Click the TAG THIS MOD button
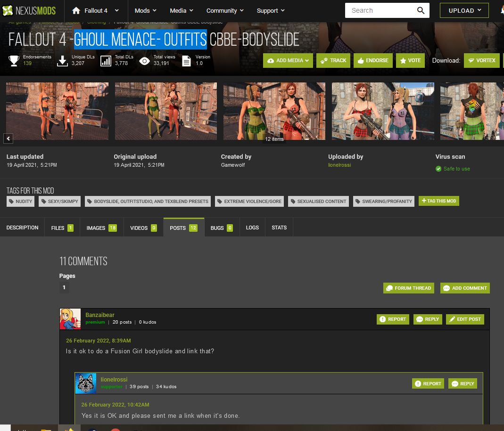Image resolution: width=504 pixels, height=431 pixels. click(x=439, y=201)
